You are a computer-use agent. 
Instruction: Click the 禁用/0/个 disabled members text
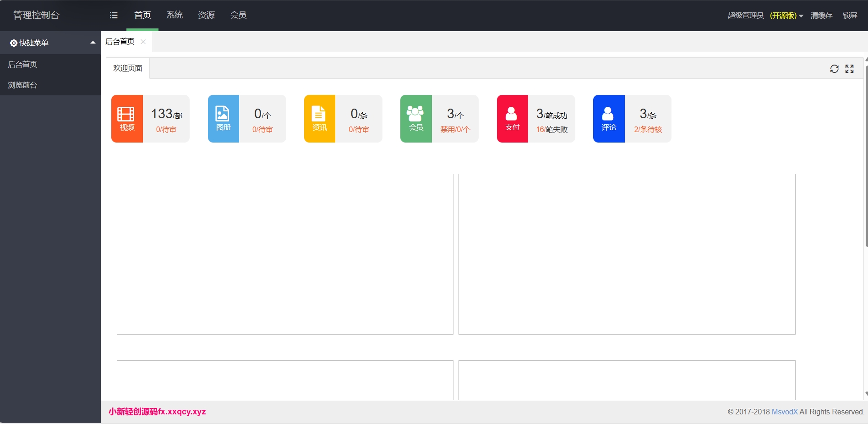click(455, 130)
